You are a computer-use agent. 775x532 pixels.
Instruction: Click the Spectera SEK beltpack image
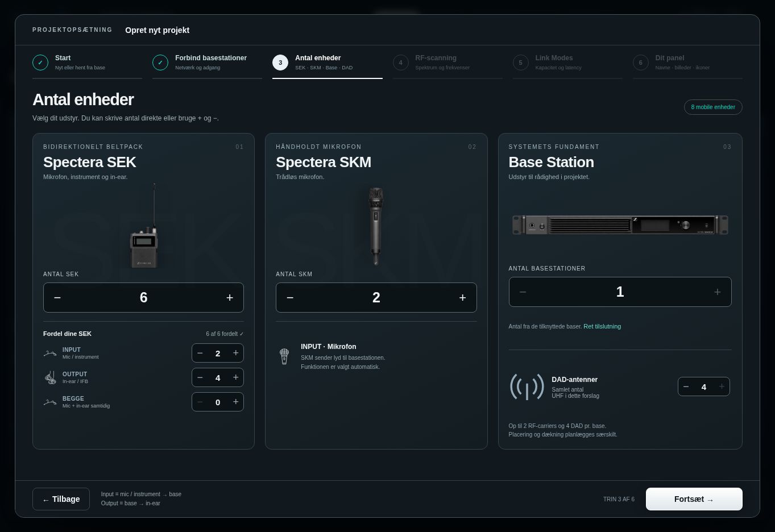pyautogui.click(x=143, y=226)
